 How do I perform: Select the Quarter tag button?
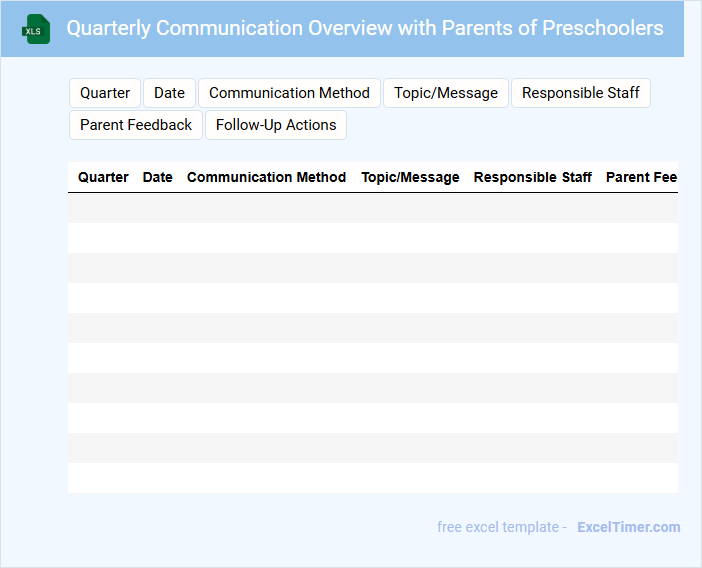[x=105, y=93]
